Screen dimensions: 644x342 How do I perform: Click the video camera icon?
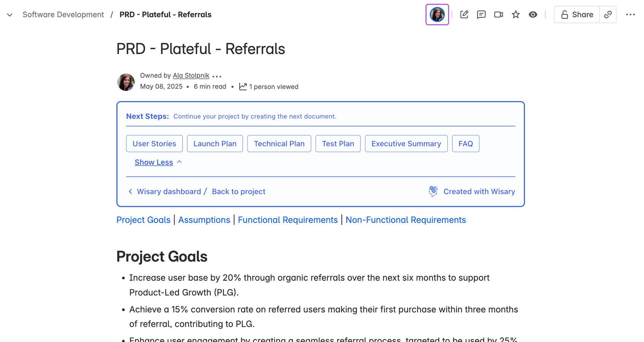tap(498, 14)
